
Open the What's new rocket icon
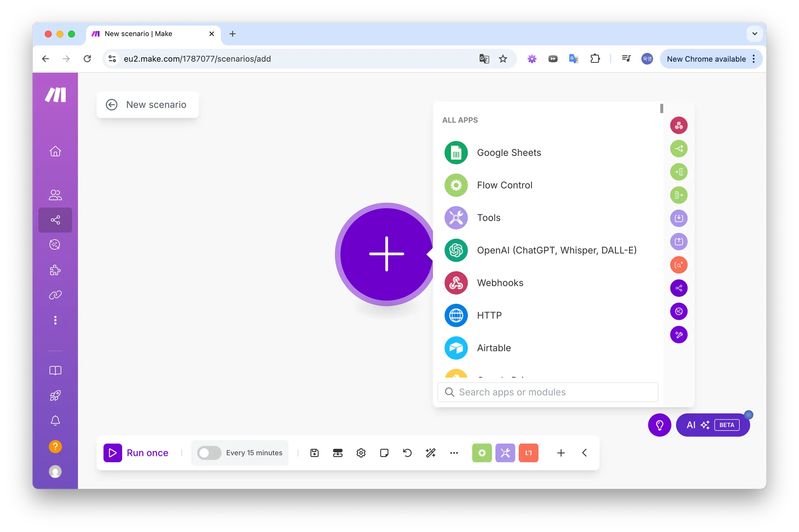pos(55,395)
